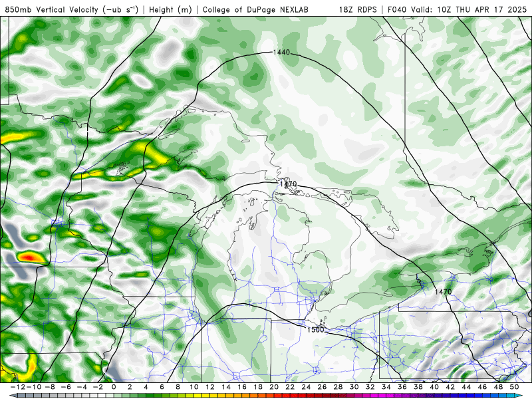
Task: Click the "14" colorbar tick label
Action: click(x=226, y=387)
